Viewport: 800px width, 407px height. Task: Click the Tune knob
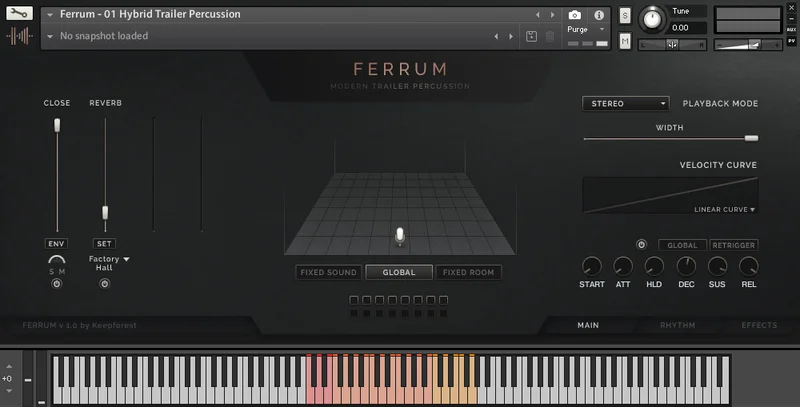pos(652,19)
